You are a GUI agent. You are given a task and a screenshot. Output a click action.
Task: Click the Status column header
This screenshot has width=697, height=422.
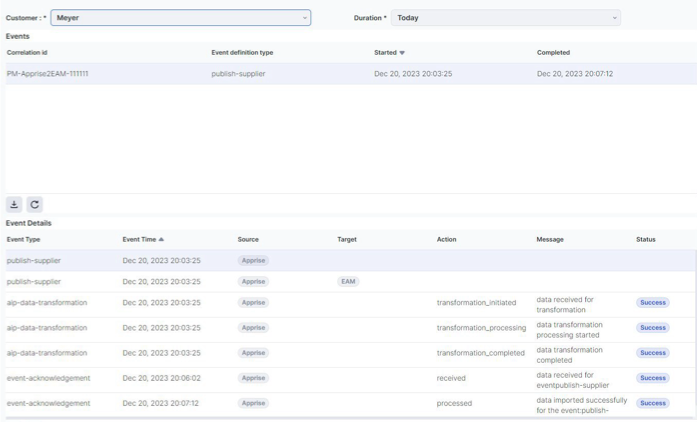pos(647,240)
